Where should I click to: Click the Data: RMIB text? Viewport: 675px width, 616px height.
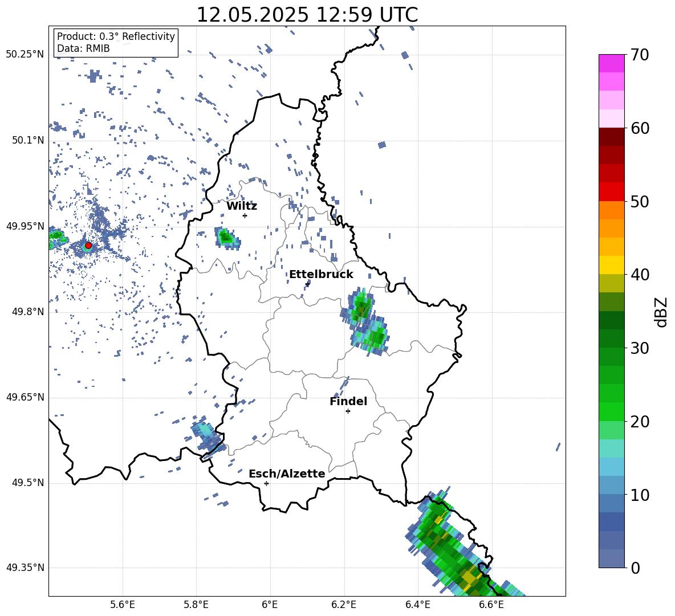click(83, 48)
